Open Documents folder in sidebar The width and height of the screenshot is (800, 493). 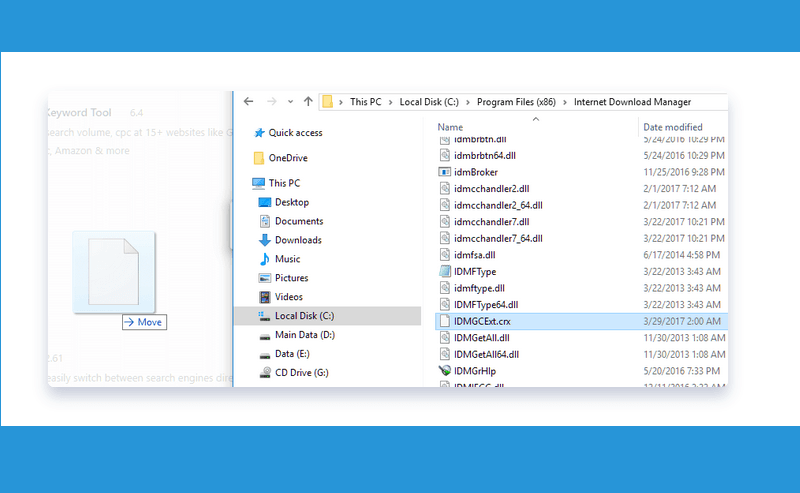pyautogui.click(x=299, y=221)
